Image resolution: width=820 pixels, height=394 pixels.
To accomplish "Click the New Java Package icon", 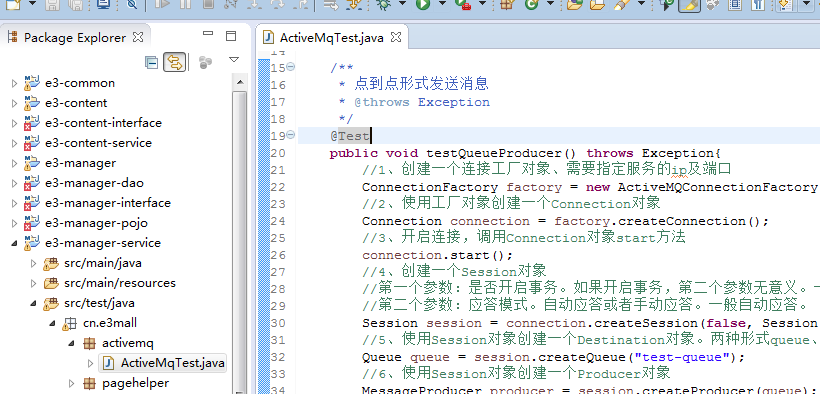I will point(506,4).
